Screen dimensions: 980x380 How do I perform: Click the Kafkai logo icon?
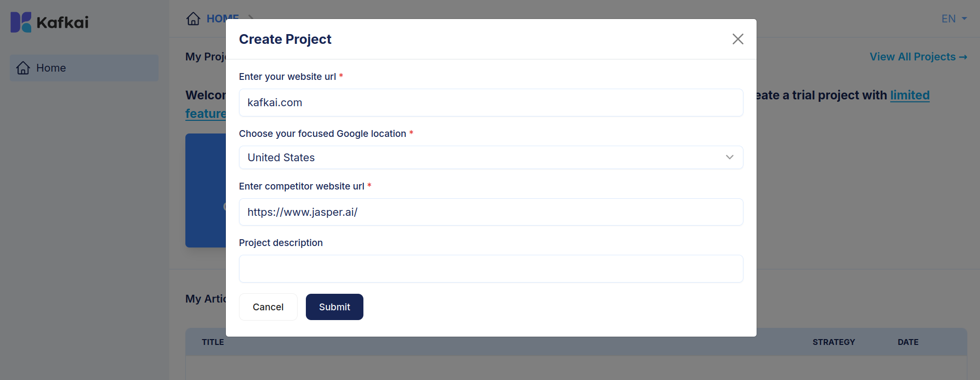21,22
